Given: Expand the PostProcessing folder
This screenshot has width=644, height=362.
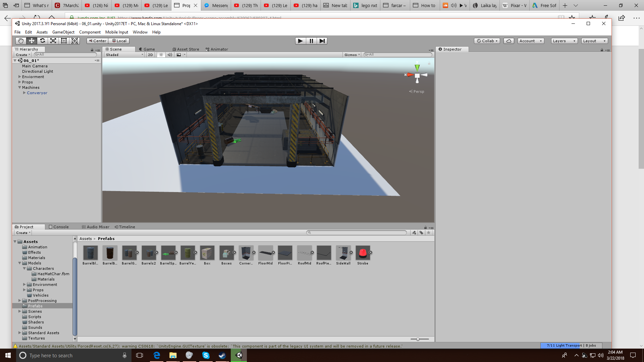Looking at the screenshot, I should (x=19, y=301).
